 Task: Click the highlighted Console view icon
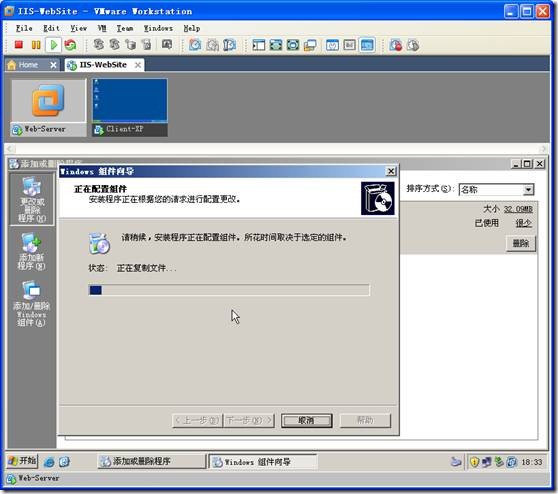click(367, 45)
